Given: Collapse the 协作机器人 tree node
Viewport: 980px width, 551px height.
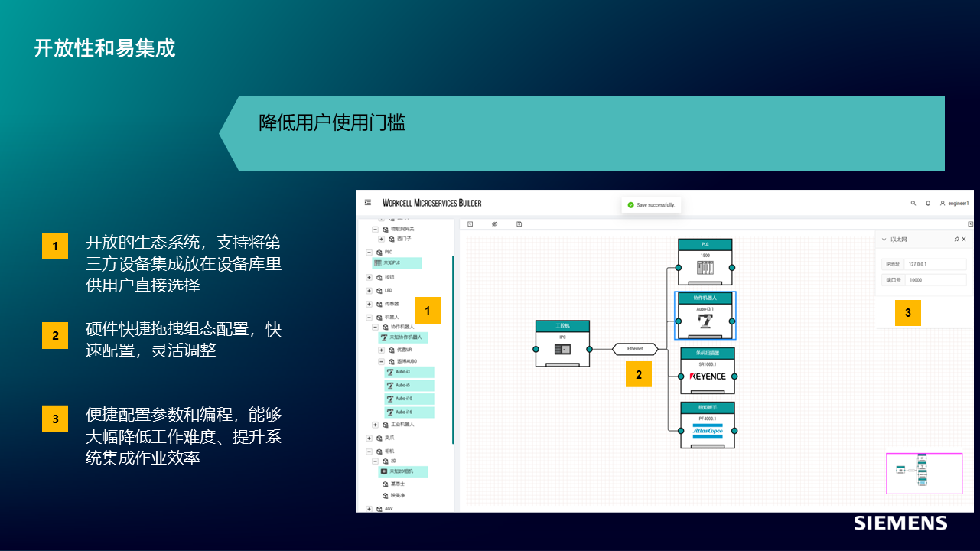Looking at the screenshot, I should [375, 327].
